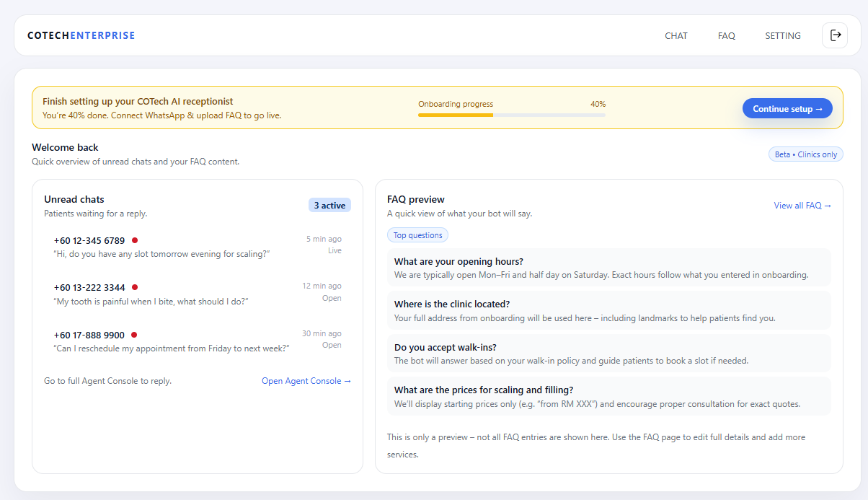This screenshot has width=868, height=500.
Task: Click the "Patients waiting for a reply." subtitle
Action: [x=96, y=214]
